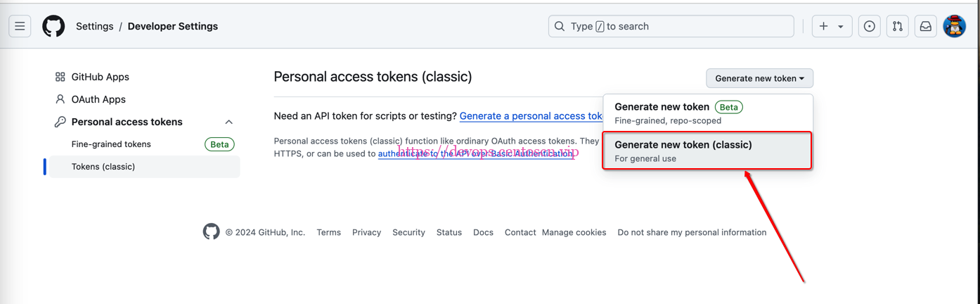Open the pull requests icon
This screenshot has width=980, height=304.
click(x=898, y=27)
